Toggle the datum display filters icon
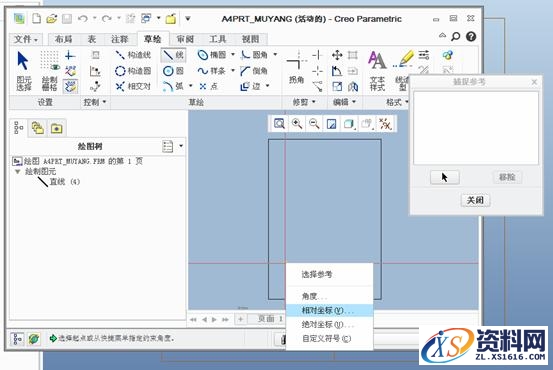 coord(385,123)
